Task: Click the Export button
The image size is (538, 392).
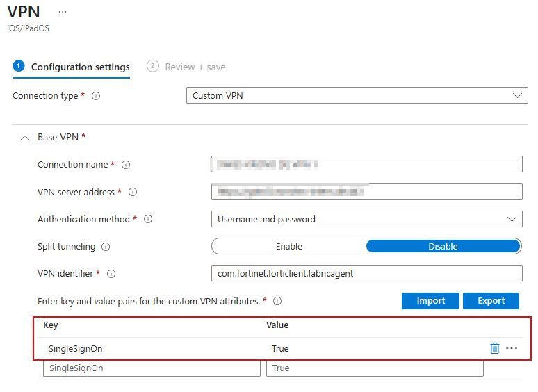Action: (x=491, y=301)
